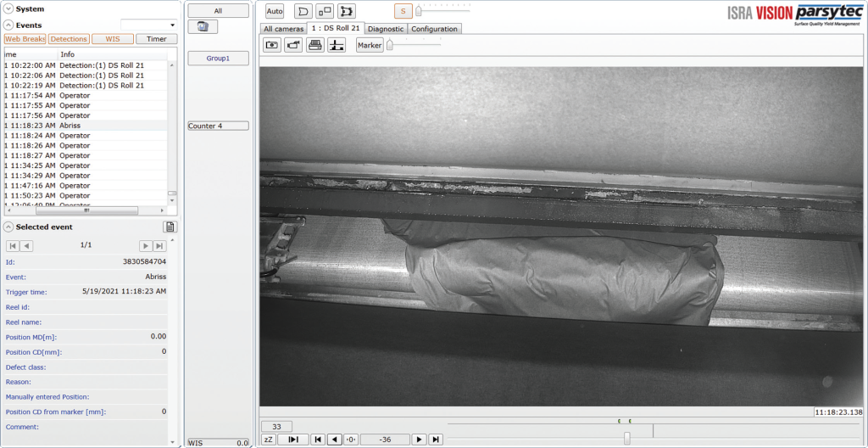Toggle the Detections event filter
This screenshot has width=868, height=448.
69,39
